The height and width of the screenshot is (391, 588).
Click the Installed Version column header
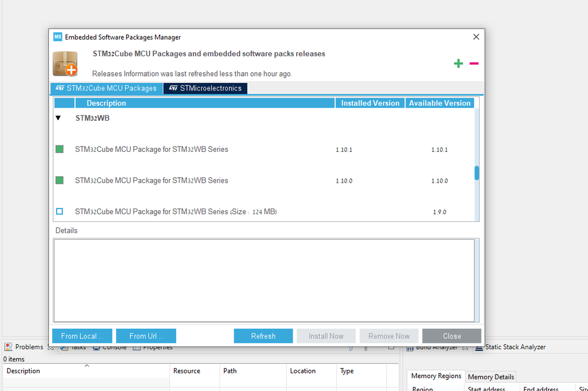tap(370, 103)
